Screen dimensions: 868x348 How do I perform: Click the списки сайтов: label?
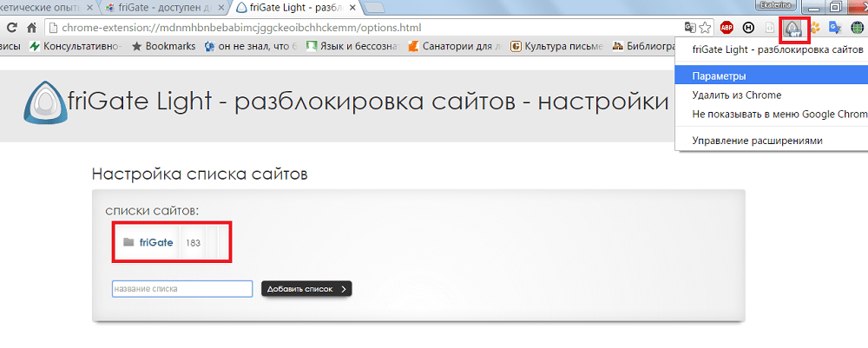[152, 212]
